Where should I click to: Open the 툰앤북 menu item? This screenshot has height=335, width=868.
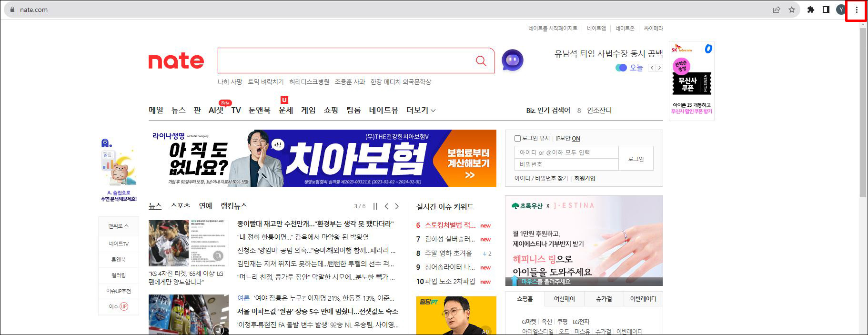[259, 110]
